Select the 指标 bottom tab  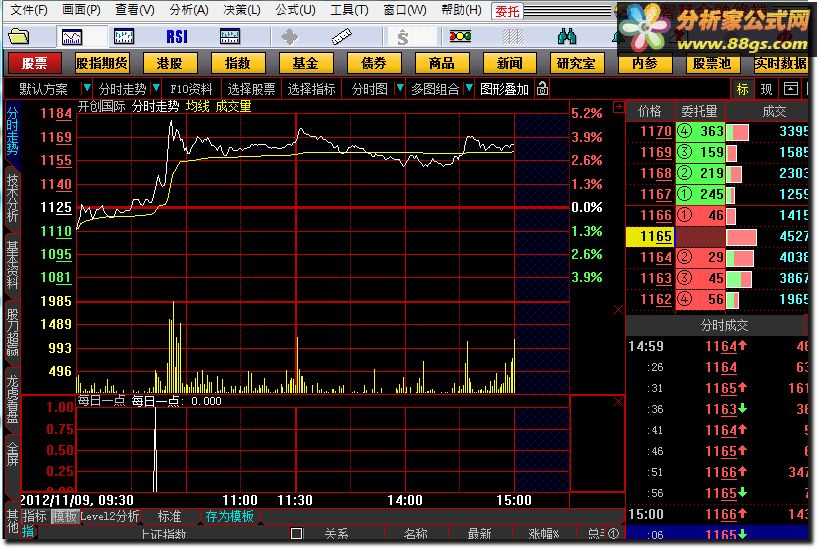[35, 517]
